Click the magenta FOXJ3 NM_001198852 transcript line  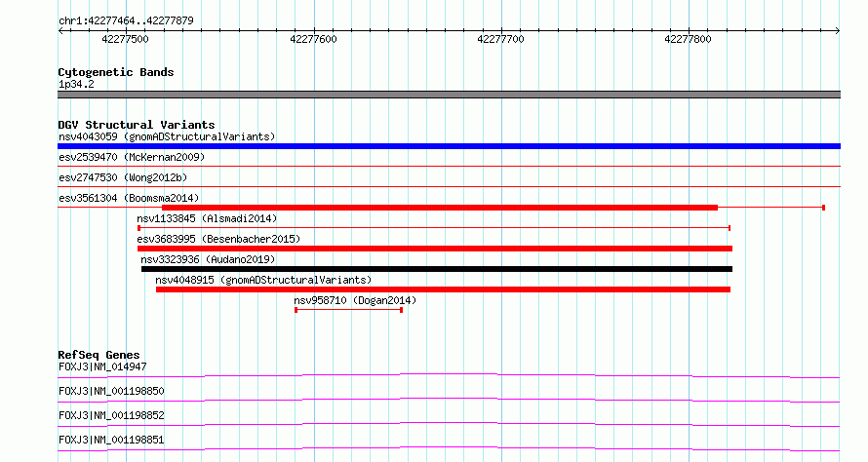(449, 425)
